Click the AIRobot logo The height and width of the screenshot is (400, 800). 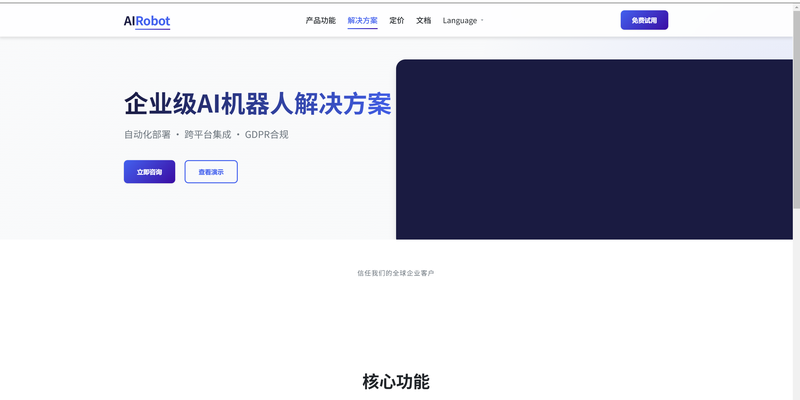click(147, 21)
